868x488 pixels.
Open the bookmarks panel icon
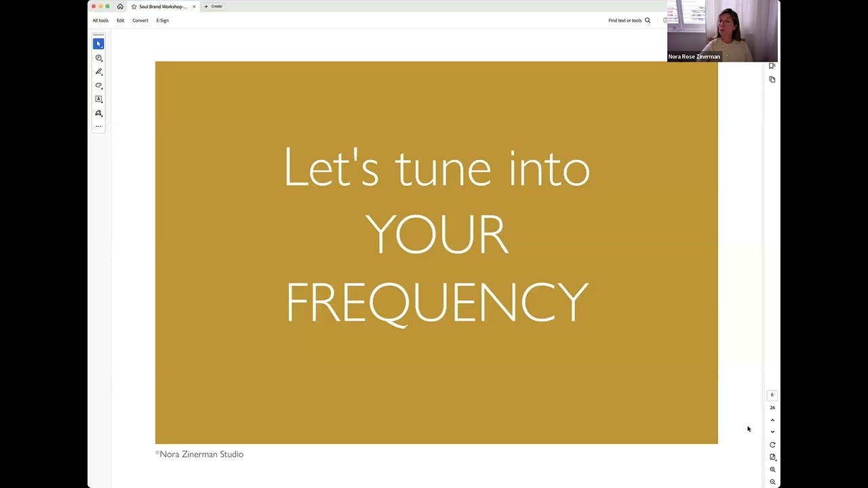coord(772,66)
